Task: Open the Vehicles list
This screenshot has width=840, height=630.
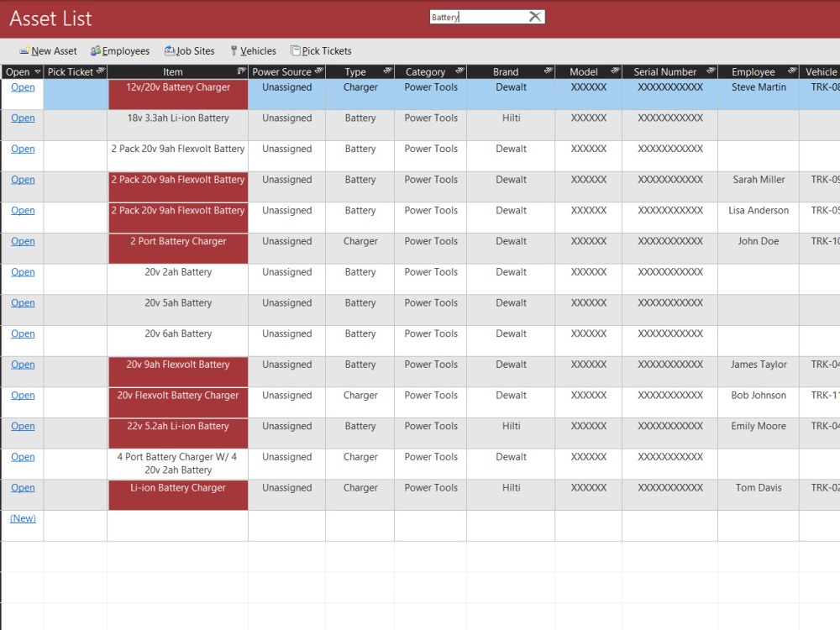Action: 254,51
